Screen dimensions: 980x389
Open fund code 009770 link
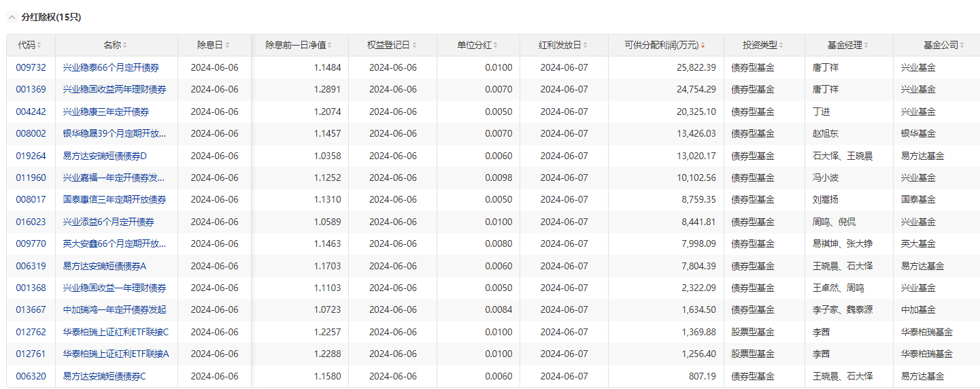[31, 243]
